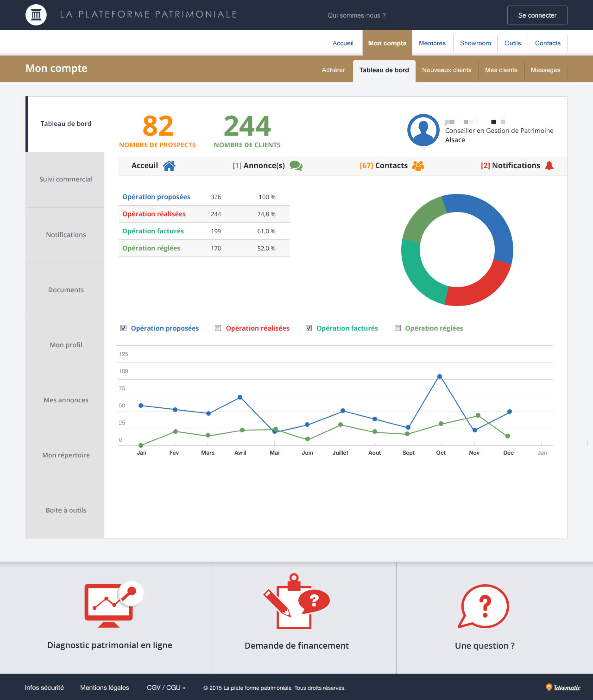Click the 82 Nombre de prospects figure
The height and width of the screenshot is (700, 593).
coord(158,126)
